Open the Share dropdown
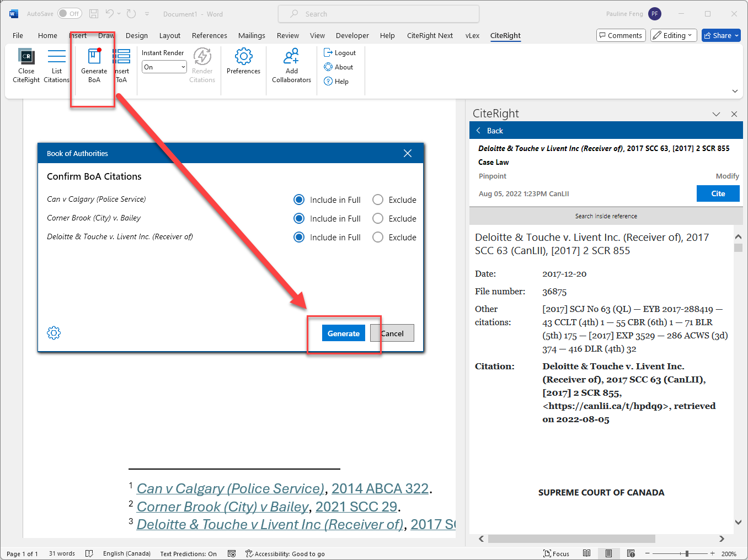This screenshot has height=560, width=748. [x=721, y=35]
